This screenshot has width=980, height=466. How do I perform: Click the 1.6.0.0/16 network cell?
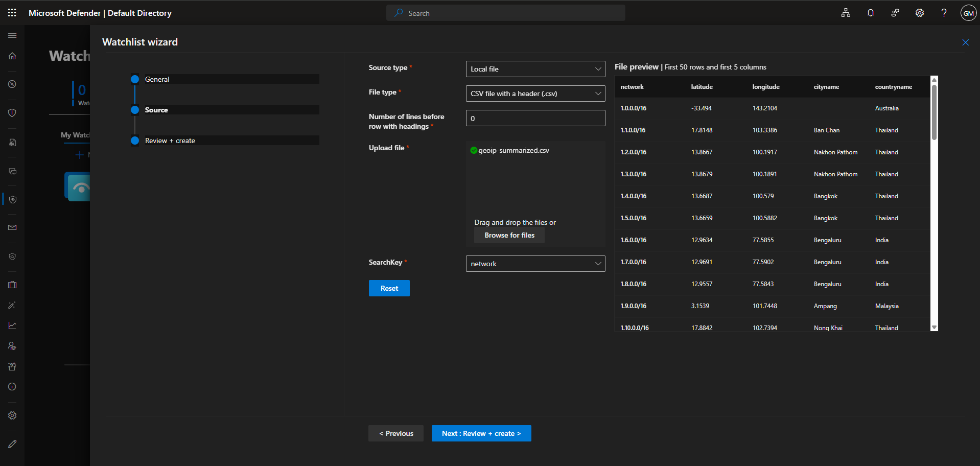pos(633,240)
